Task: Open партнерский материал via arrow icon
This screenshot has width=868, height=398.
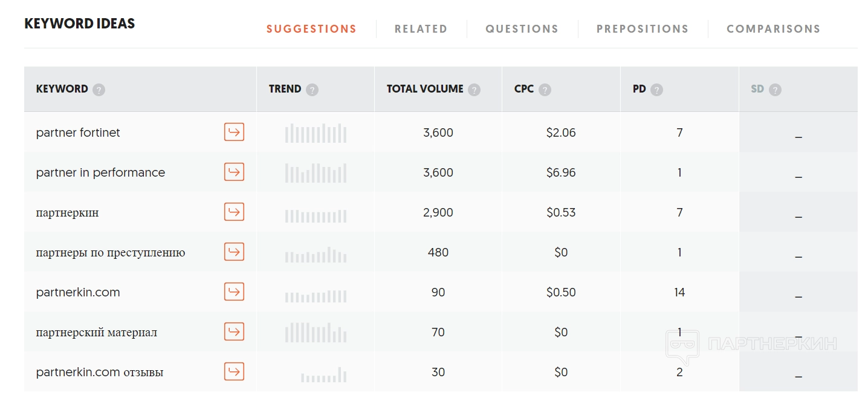Action: coord(234,331)
